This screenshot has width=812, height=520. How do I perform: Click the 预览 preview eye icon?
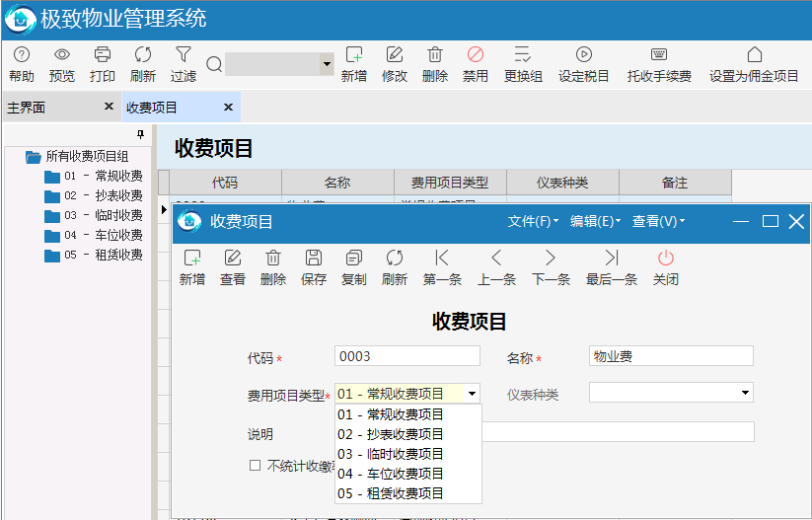[x=61, y=54]
